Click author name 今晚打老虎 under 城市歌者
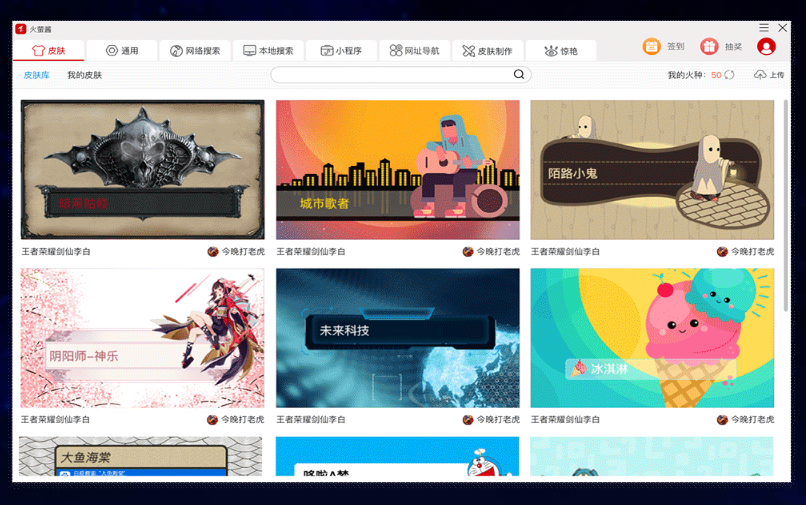 pos(498,251)
